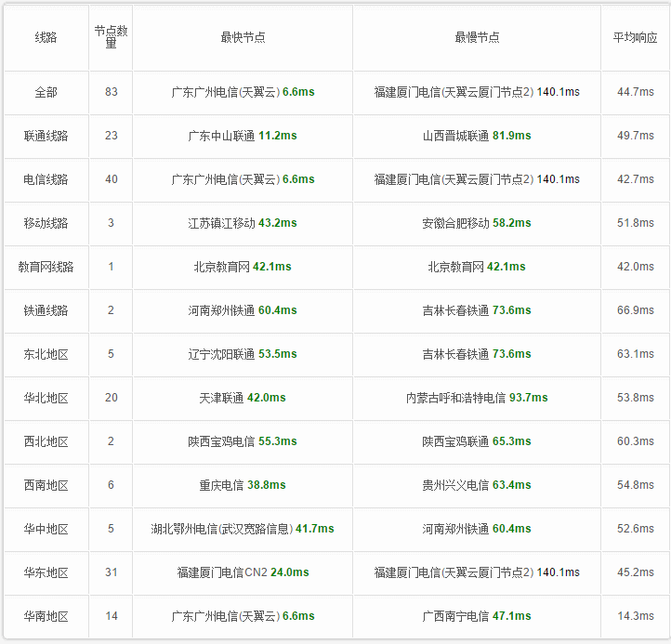
Task: Select the 电信线路 row label
Action: [x=46, y=179]
